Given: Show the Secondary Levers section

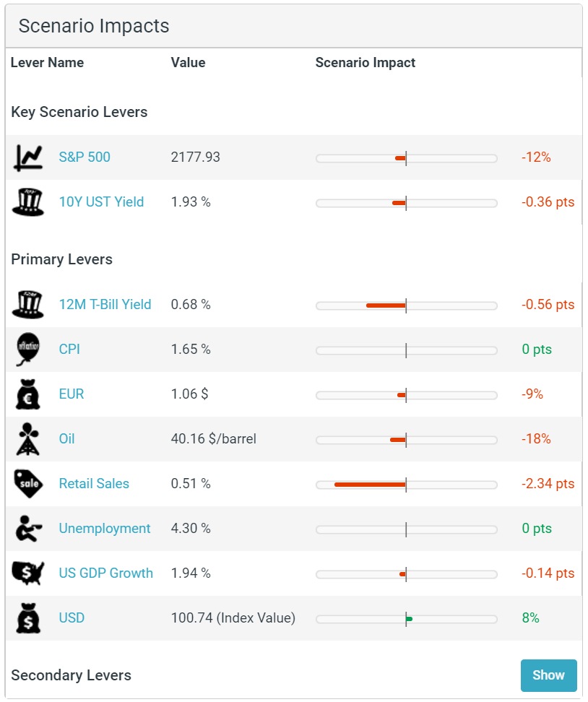Looking at the screenshot, I should coord(548,675).
